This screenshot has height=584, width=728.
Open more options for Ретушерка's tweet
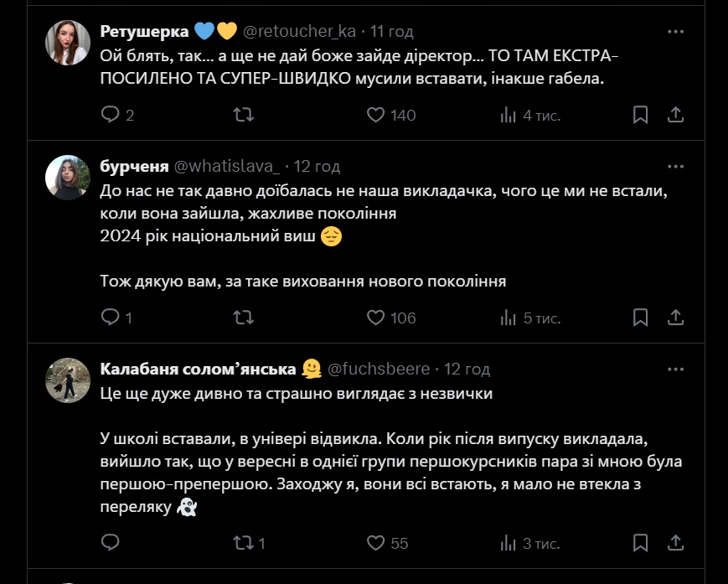click(x=676, y=32)
